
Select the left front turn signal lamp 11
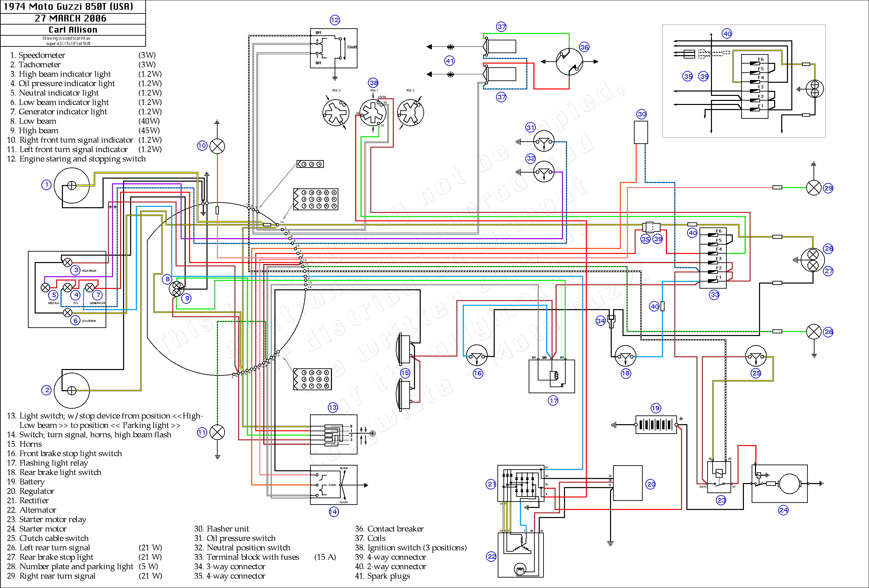[217, 432]
